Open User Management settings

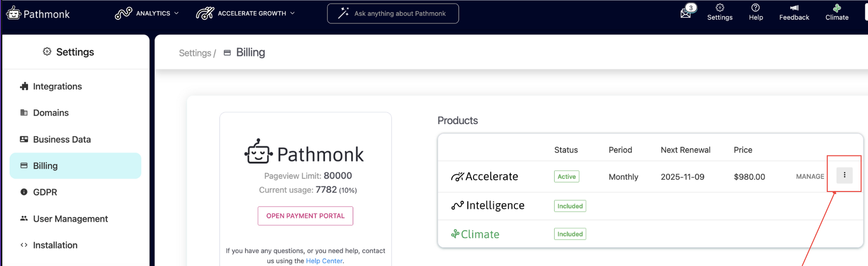click(x=70, y=219)
